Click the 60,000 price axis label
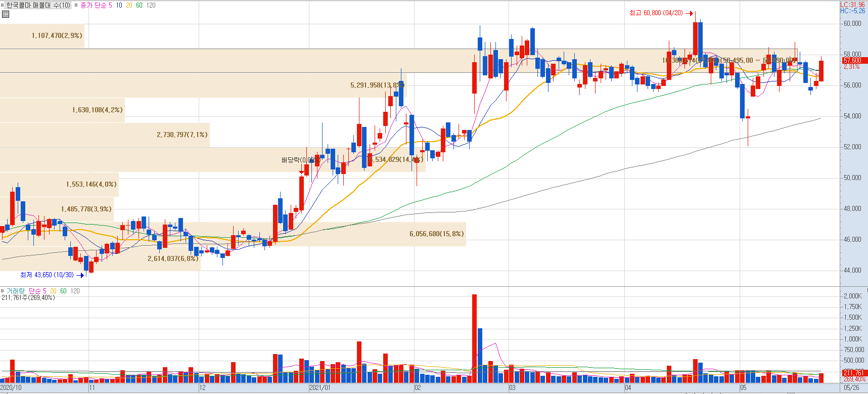This screenshot has height=394, width=868. 852,23
